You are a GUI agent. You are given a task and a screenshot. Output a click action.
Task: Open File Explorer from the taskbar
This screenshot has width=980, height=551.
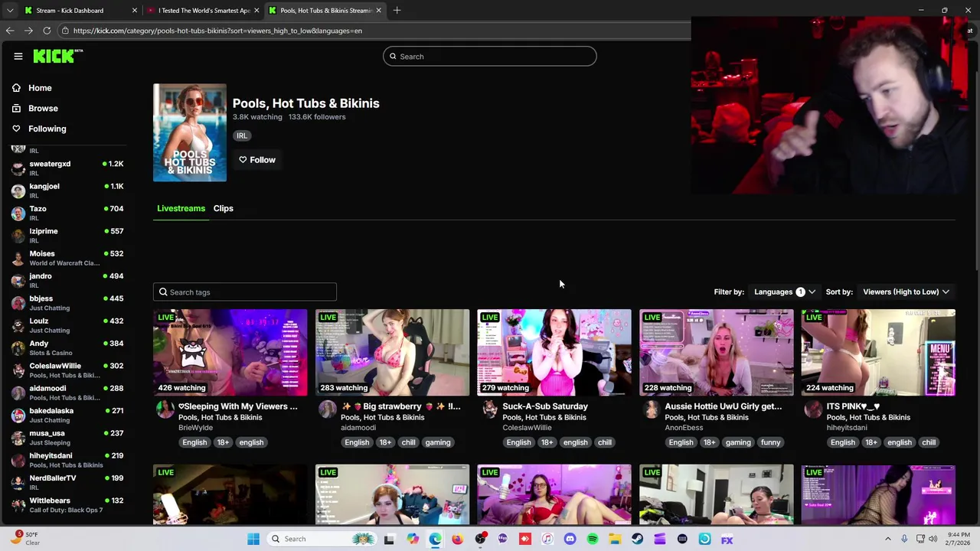615,539
